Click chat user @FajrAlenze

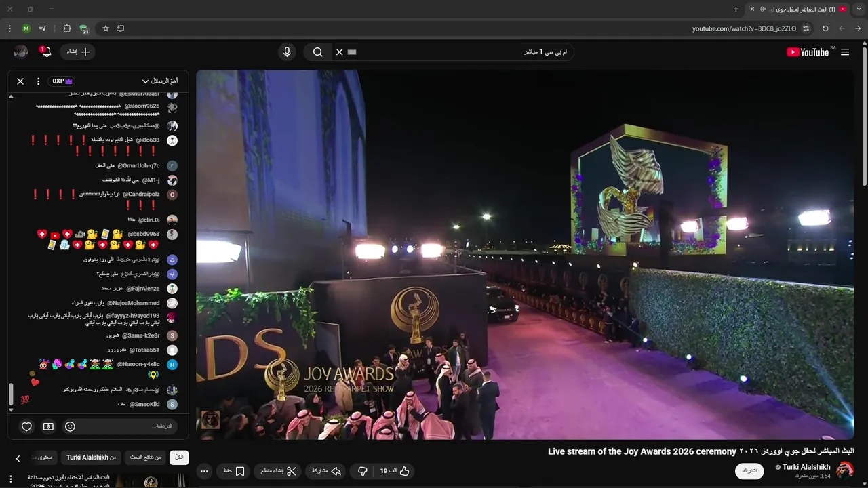pyautogui.click(x=143, y=289)
